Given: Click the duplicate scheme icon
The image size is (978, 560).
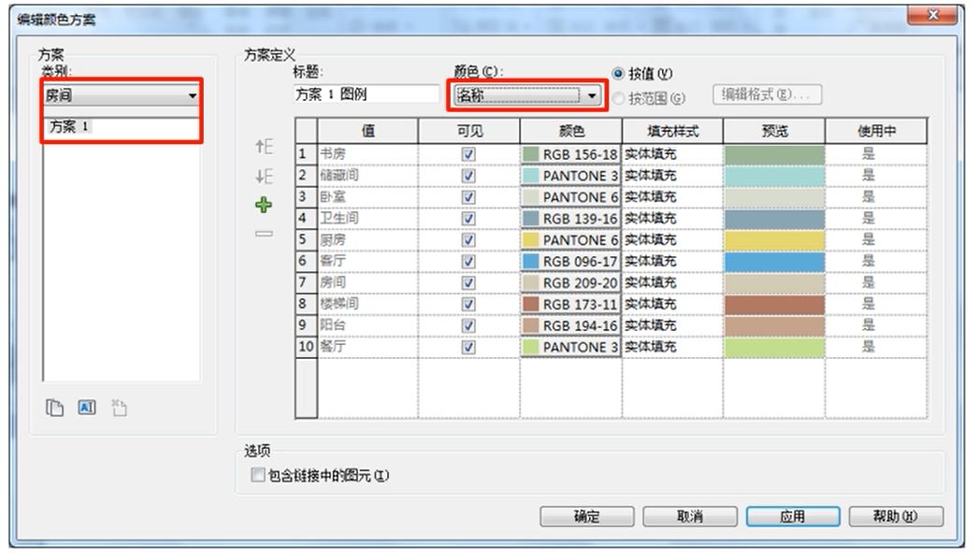Looking at the screenshot, I should [56, 407].
